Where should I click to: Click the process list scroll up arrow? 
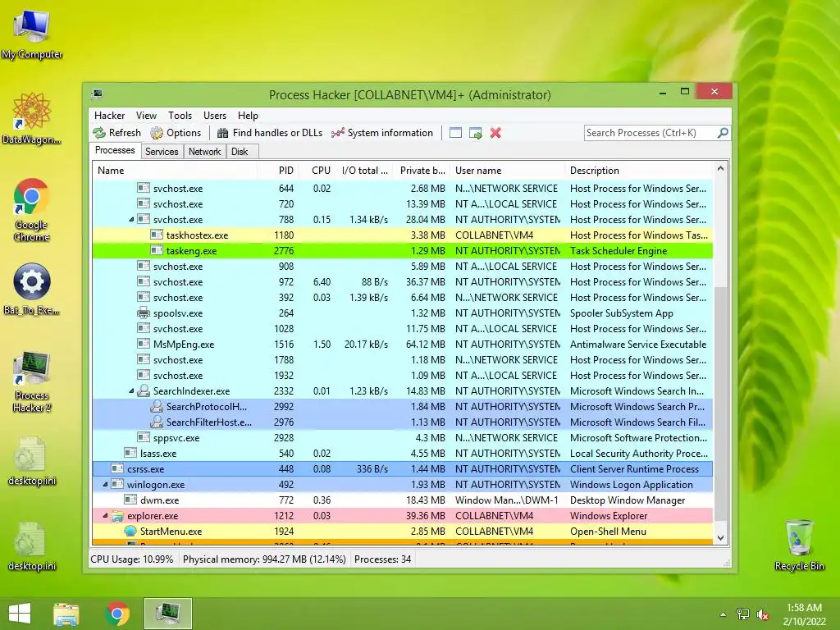[720, 169]
